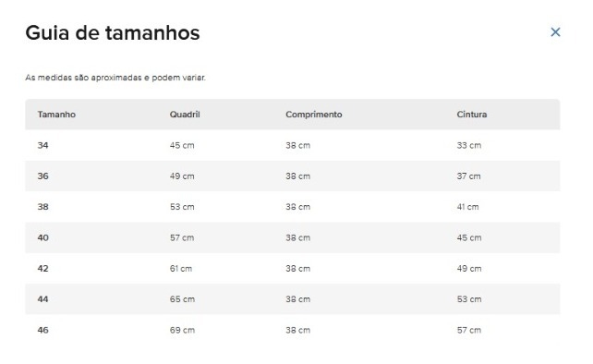Select size 42 row label
The width and height of the screenshot is (593, 364).
[x=42, y=268]
